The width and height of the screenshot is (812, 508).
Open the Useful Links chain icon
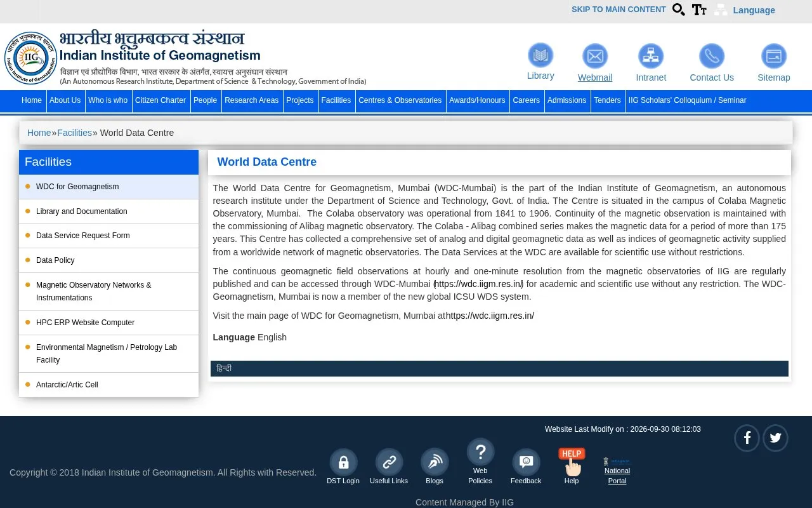click(x=389, y=462)
